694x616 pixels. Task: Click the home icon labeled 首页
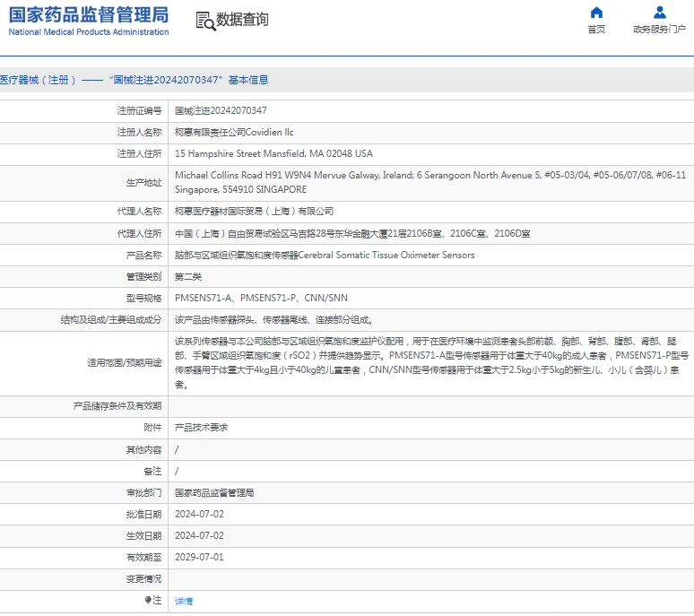pyautogui.click(x=596, y=13)
